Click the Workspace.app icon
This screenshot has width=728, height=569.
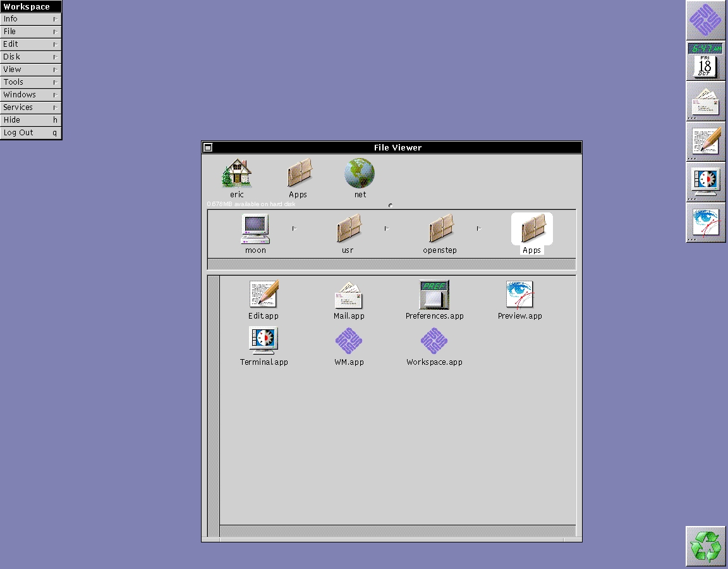(x=434, y=341)
